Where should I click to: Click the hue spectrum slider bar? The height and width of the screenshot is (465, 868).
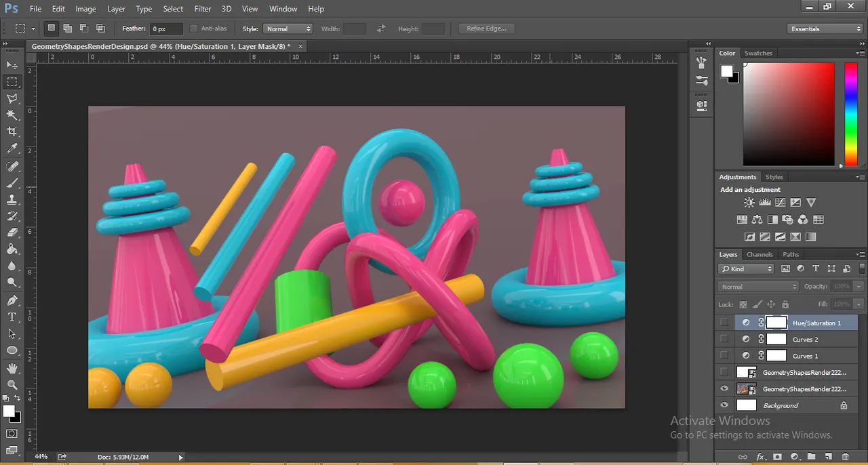(x=850, y=114)
